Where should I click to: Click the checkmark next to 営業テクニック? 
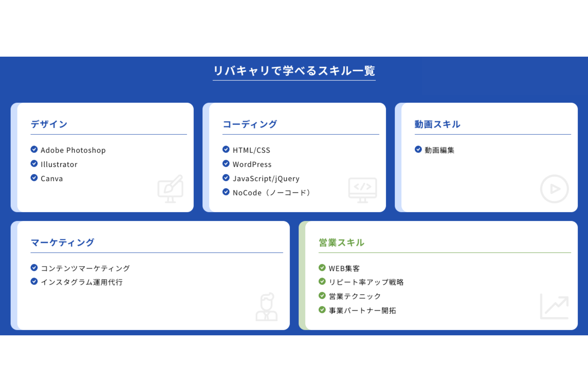(x=322, y=296)
